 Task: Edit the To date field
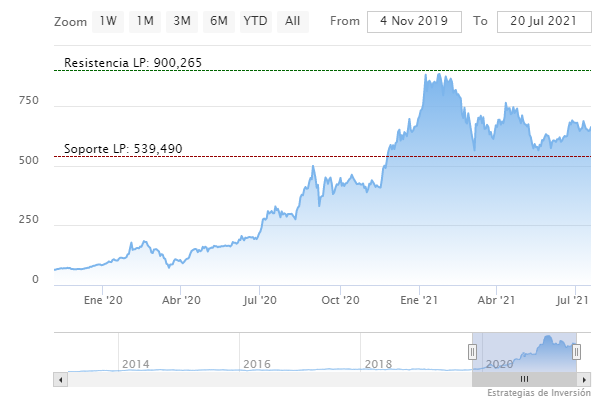coord(543,22)
